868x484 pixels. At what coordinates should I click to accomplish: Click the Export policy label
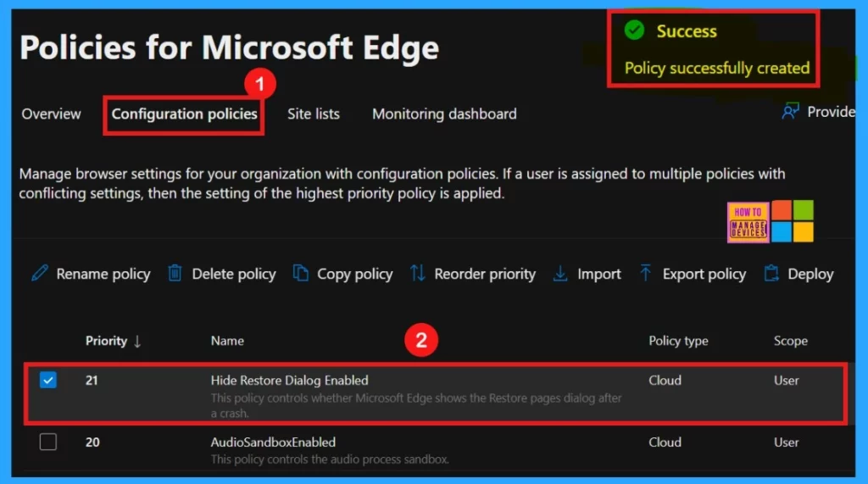[x=704, y=274]
